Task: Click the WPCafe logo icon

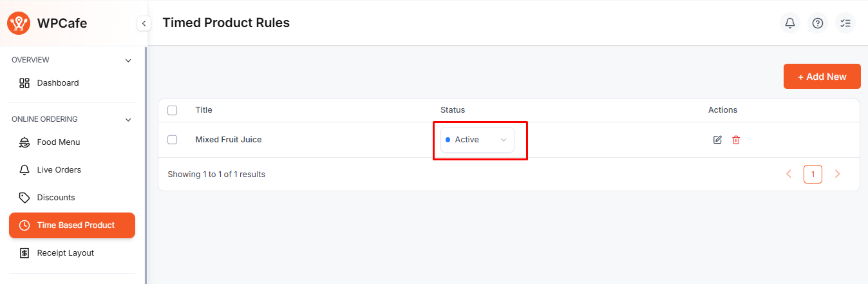Action: click(19, 23)
